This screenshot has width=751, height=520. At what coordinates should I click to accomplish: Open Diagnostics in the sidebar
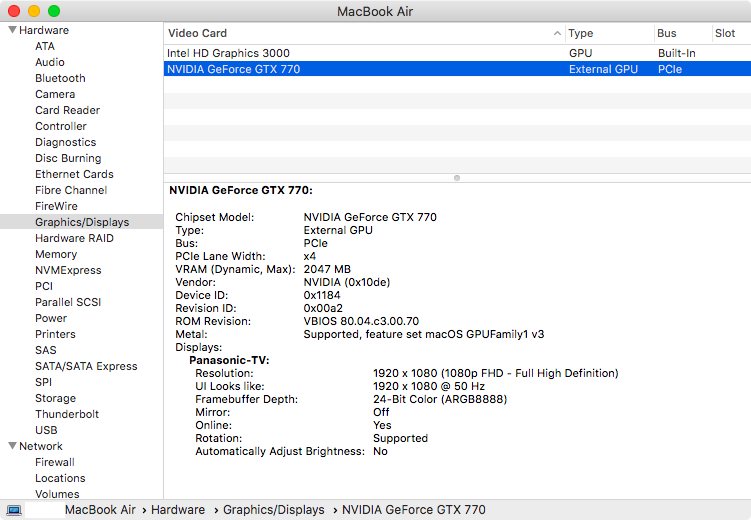pos(66,142)
